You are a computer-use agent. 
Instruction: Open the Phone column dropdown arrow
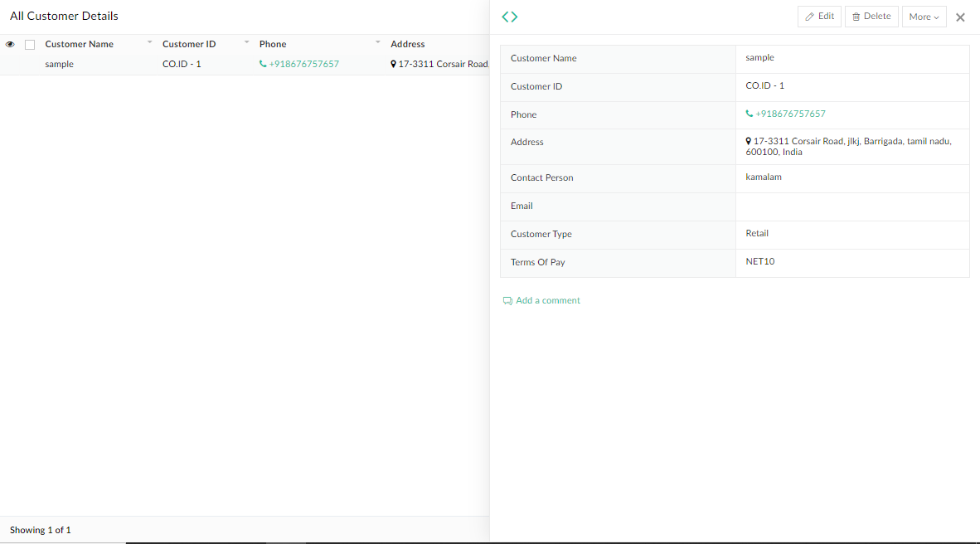[377, 41]
